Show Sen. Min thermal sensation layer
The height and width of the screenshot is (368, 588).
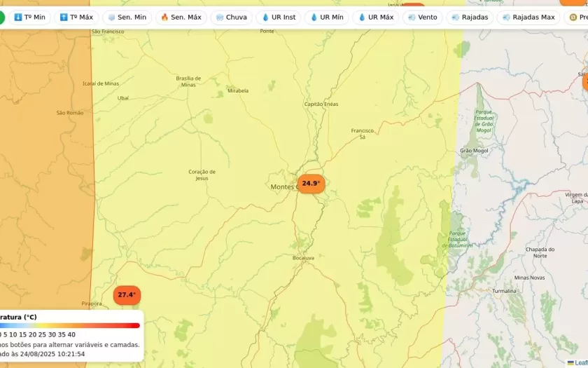click(127, 17)
